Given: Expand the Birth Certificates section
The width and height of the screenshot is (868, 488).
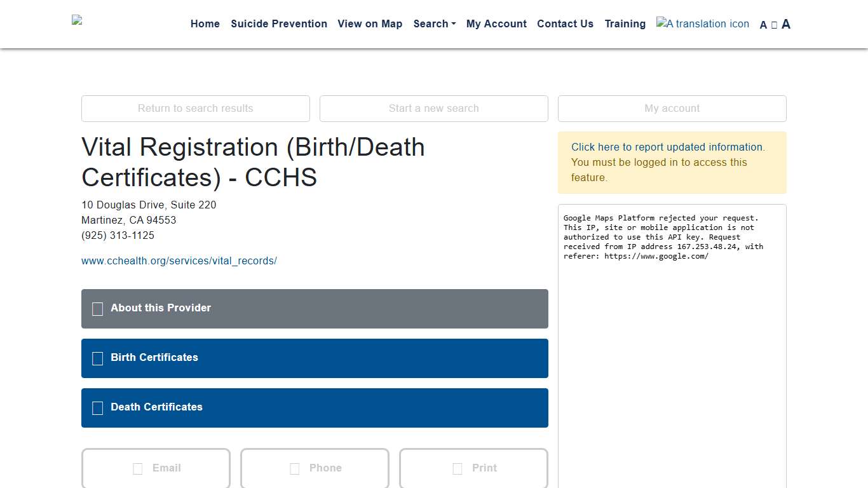Looking at the screenshot, I should click(315, 358).
